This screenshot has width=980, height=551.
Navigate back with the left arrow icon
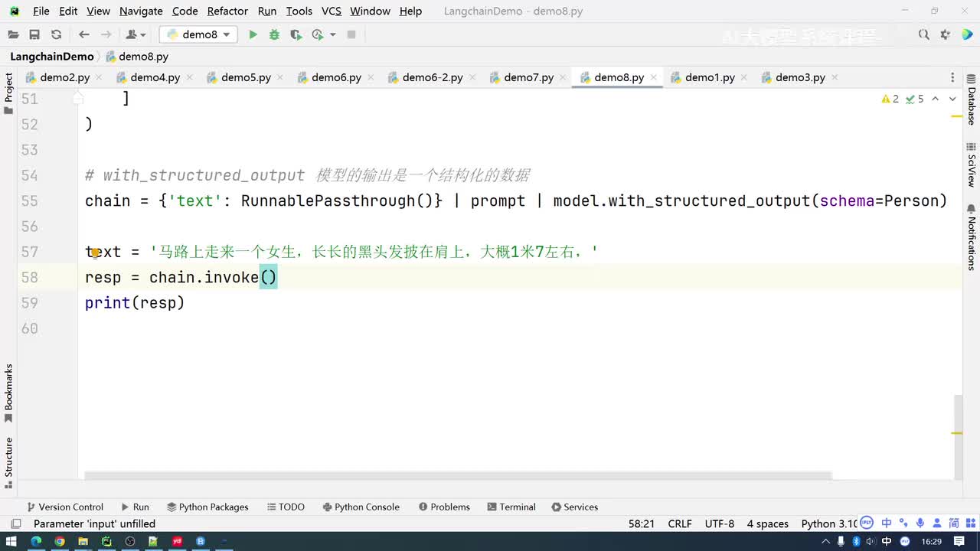tap(84, 34)
